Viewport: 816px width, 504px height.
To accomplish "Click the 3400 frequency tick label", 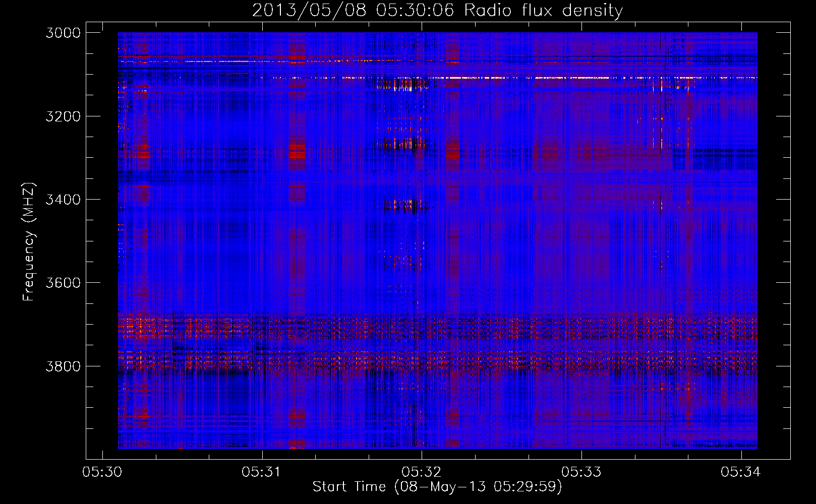I will (x=63, y=200).
